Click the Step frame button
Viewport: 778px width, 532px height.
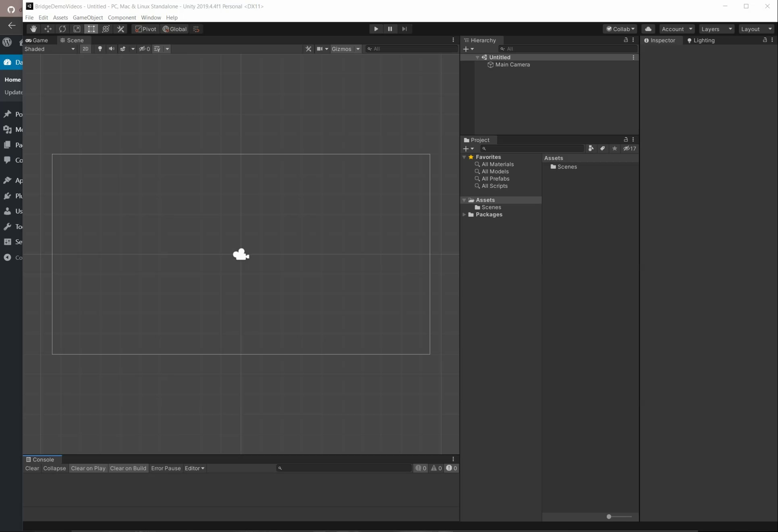tap(404, 29)
